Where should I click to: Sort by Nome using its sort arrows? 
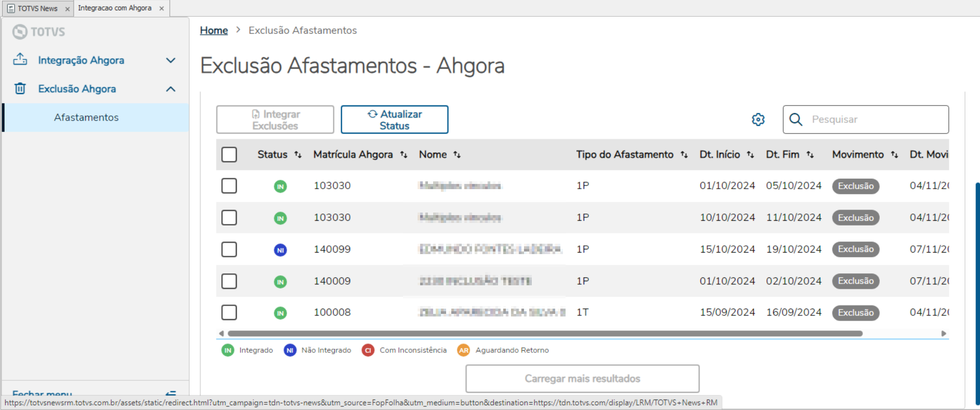457,154
